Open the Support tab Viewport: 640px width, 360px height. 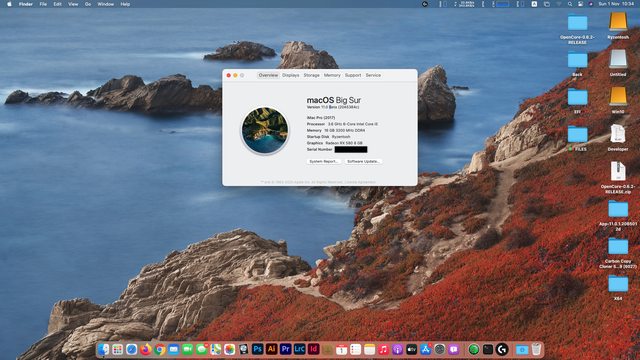[353, 75]
